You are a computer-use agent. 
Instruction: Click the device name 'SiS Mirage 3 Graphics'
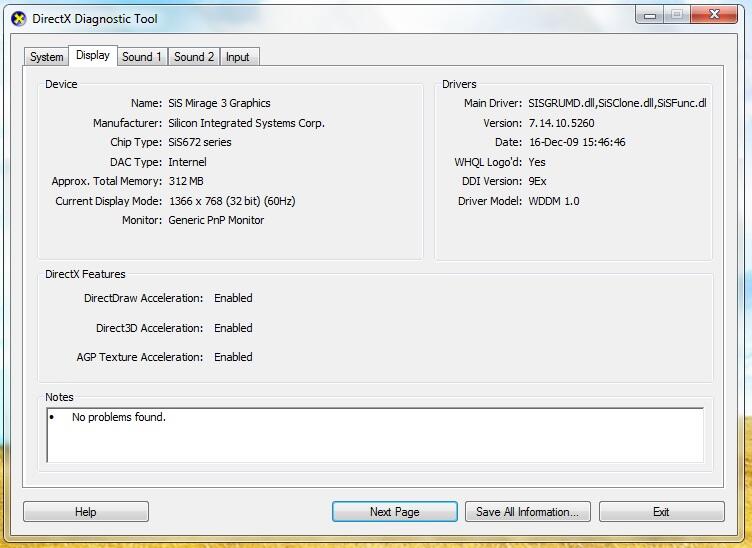coord(219,103)
